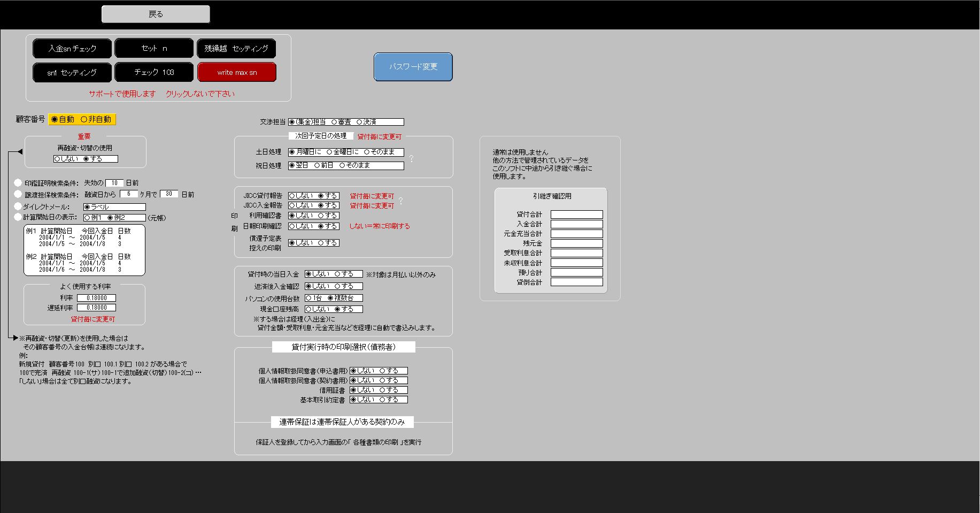Select 1台 for パソコンの使用台数

click(x=314, y=298)
